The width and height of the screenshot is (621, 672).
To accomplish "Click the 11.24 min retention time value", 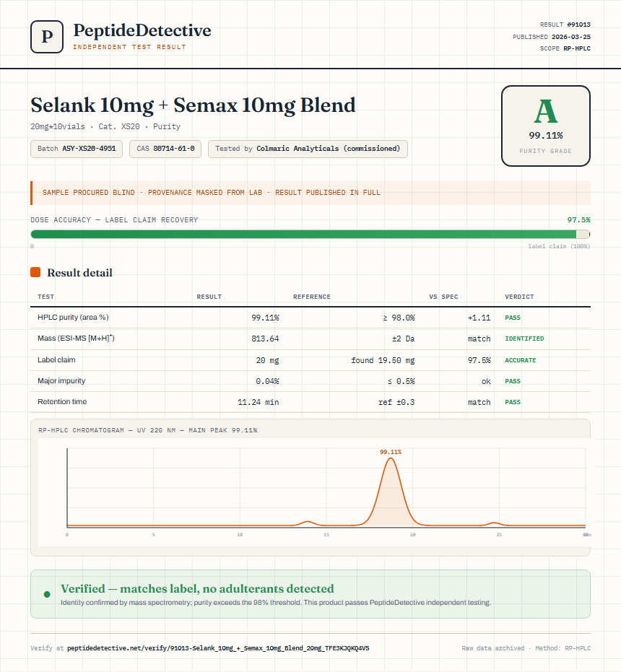I will 259,402.
